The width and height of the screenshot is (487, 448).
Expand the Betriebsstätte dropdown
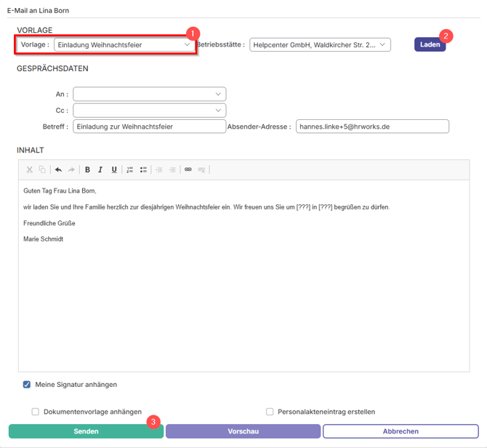(320, 44)
